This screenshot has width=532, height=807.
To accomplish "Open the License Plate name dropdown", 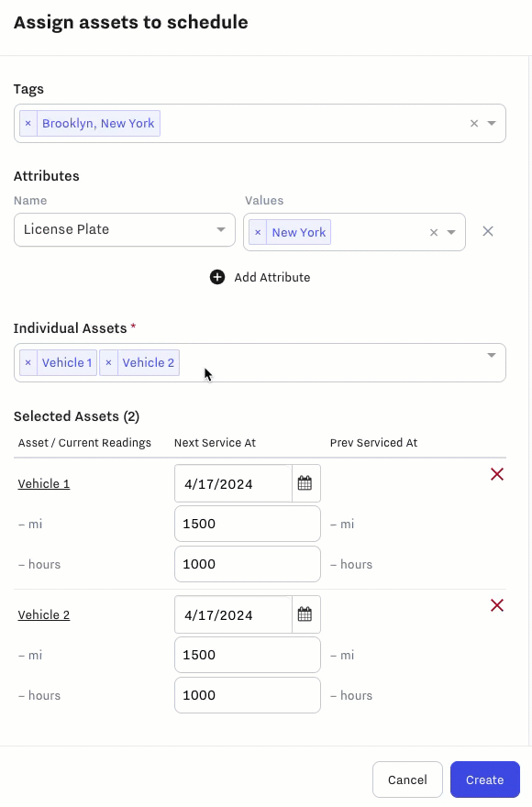I will pos(125,229).
